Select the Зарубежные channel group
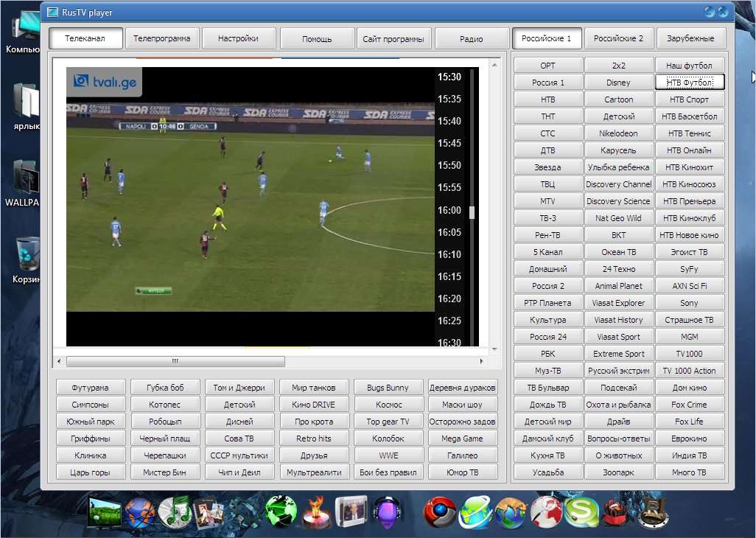This screenshot has height=538, width=756. [x=691, y=38]
